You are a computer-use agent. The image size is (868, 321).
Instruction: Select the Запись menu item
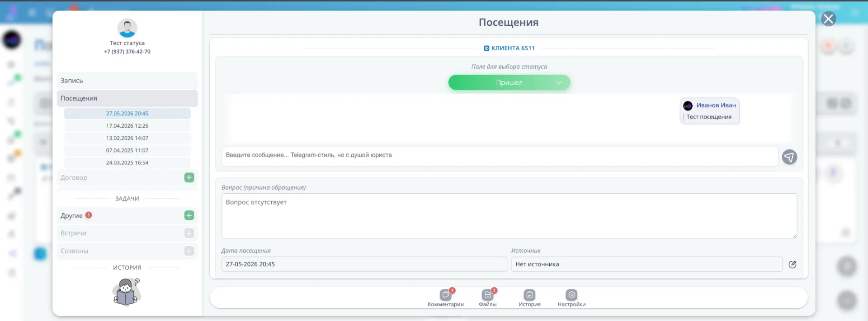coord(127,81)
